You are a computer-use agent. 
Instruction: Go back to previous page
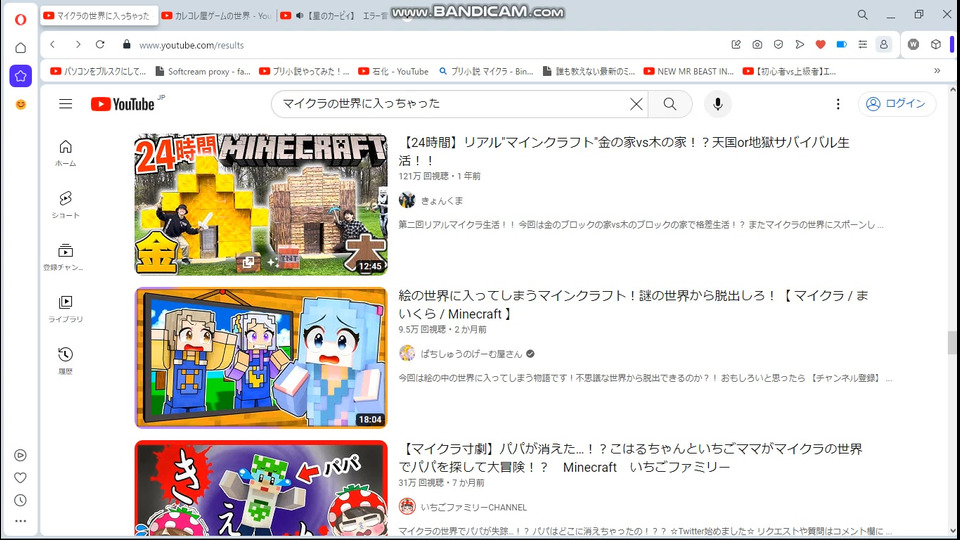click(53, 45)
